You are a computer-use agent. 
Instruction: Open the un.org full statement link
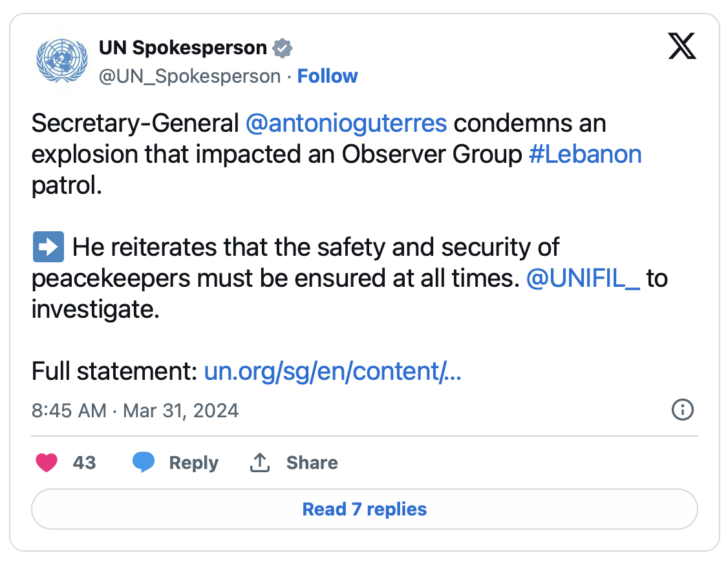point(332,371)
